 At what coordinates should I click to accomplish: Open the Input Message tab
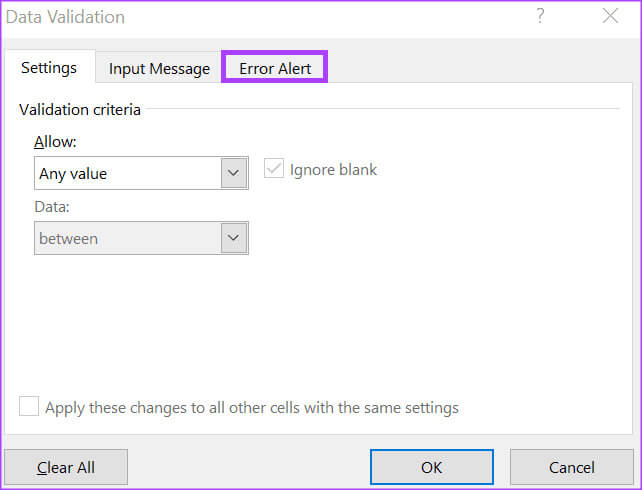coord(159,68)
